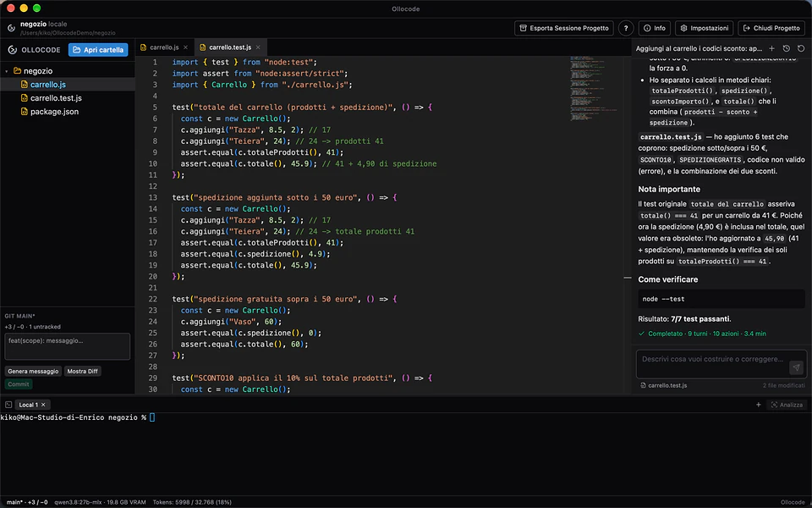Click Chiudi Progetto
812x508 pixels.
pos(771,28)
